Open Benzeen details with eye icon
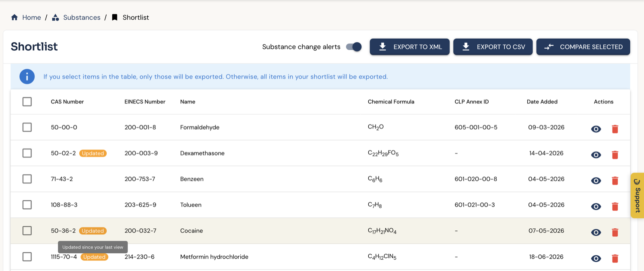644x271 pixels. pyautogui.click(x=596, y=180)
